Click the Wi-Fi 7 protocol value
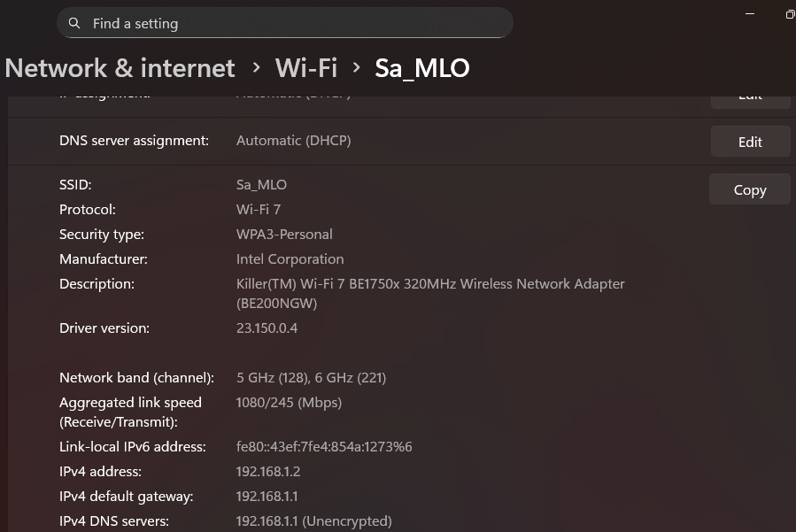The width and height of the screenshot is (796, 532). coord(259,210)
